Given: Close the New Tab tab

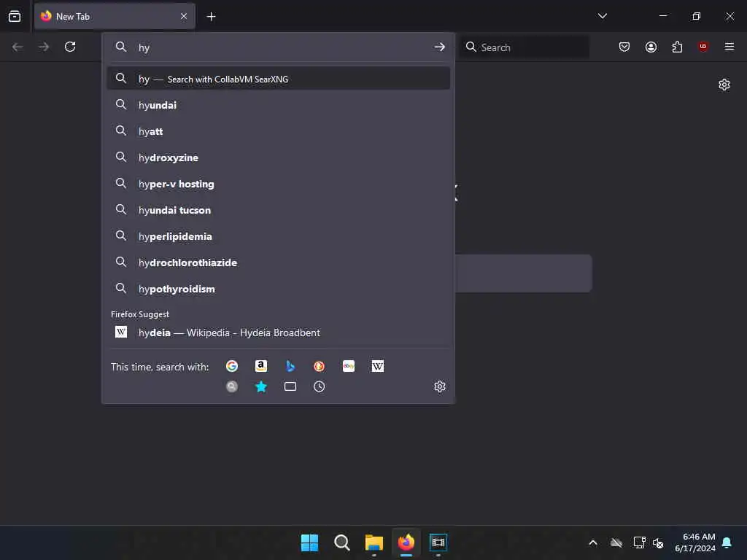Looking at the screenshot, I should click(x=184, y=17).
